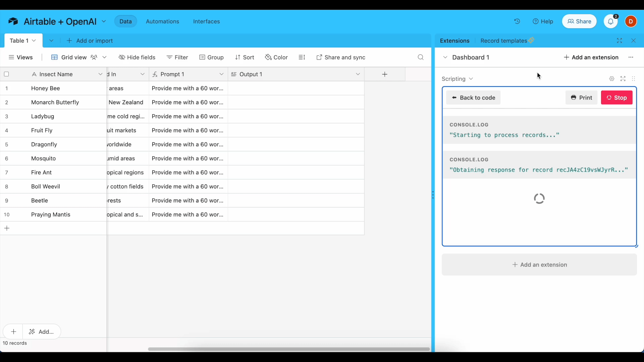
Task: Click the panel divider drag handle
Action: click(x=433, y=195)
